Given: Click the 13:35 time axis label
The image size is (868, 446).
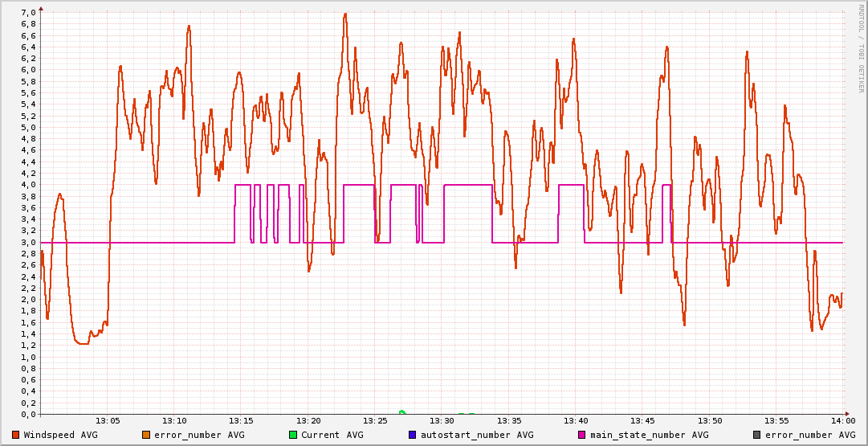Looking at the screenshot, I should [509, 421].
